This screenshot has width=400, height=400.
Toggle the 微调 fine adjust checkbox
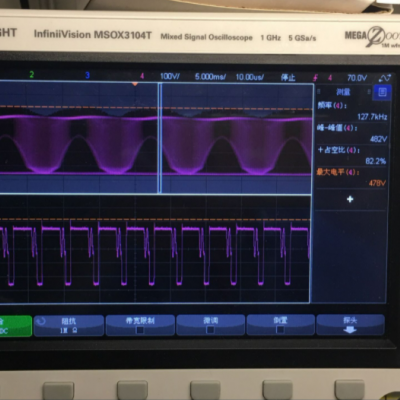tap(210, 330)
